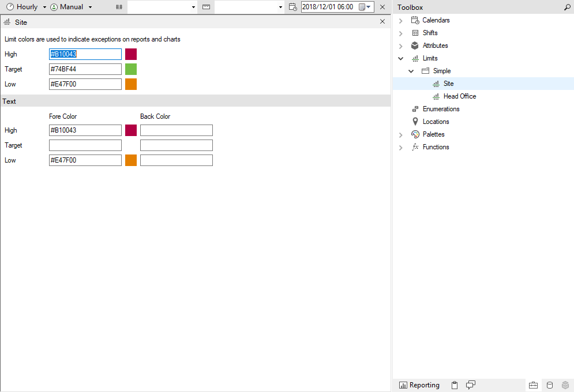Select the Locations label in Toolbox

(x=436, y=122)
